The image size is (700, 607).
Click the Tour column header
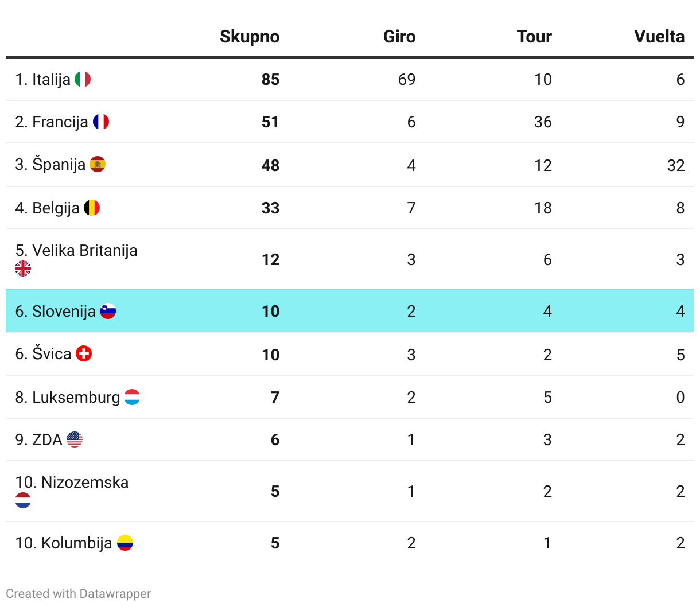pos(534,37)
